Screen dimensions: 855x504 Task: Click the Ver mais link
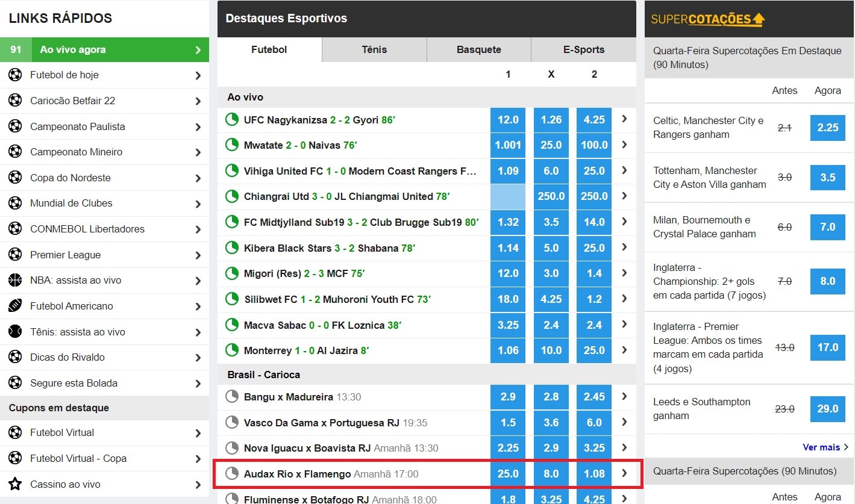click(821, 447)
